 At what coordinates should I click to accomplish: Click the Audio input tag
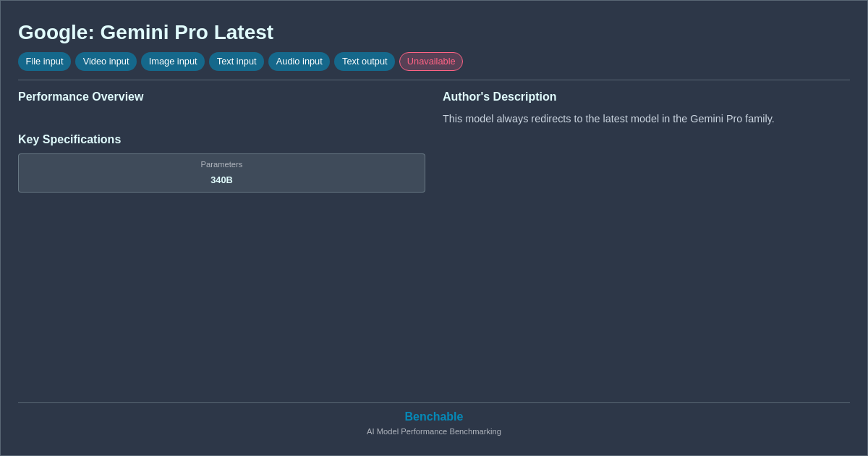point(299,62)
